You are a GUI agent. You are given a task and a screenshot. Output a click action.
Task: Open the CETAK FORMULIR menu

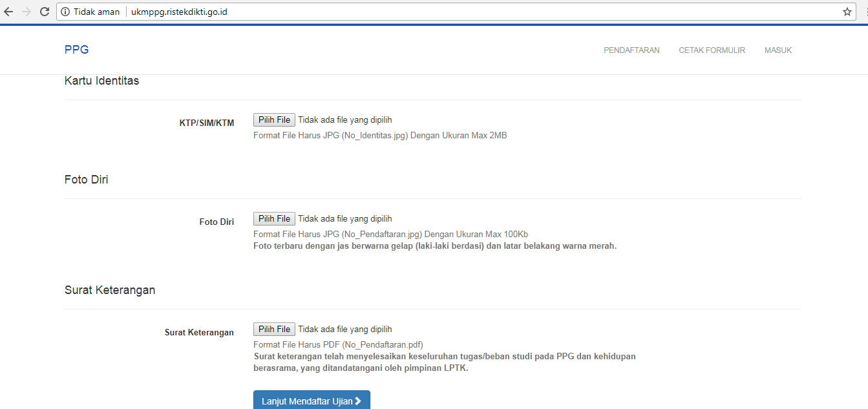pos(712,50)
